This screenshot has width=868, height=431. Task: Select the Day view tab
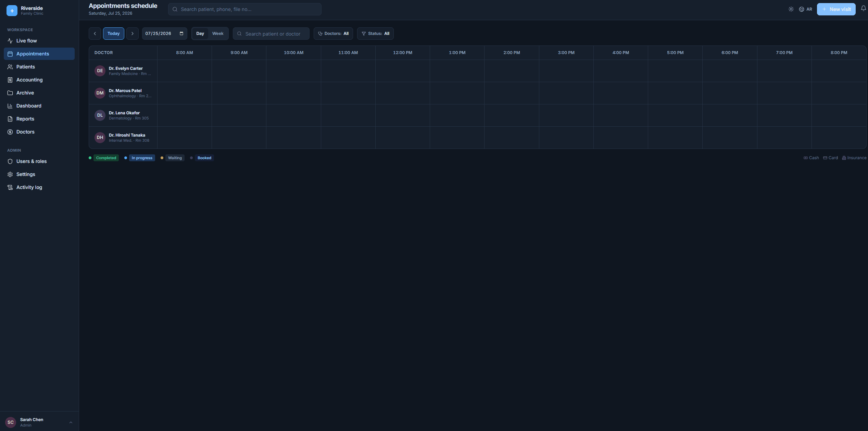tap(200, 34)
